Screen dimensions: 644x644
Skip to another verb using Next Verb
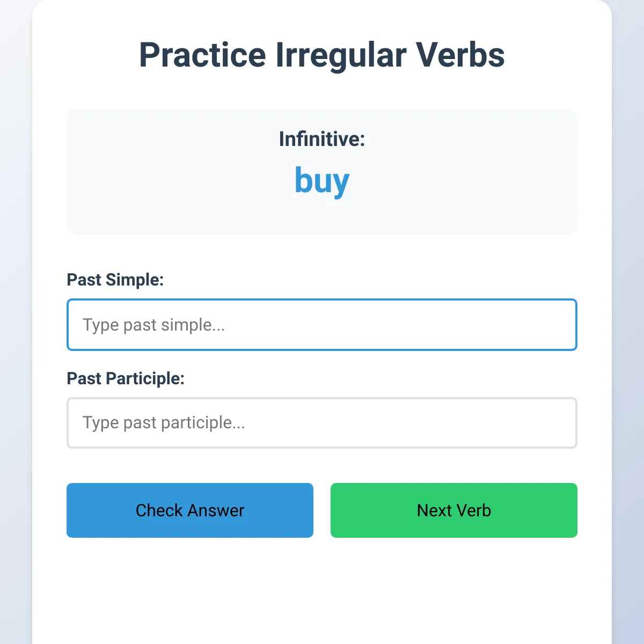click(453, 510)
